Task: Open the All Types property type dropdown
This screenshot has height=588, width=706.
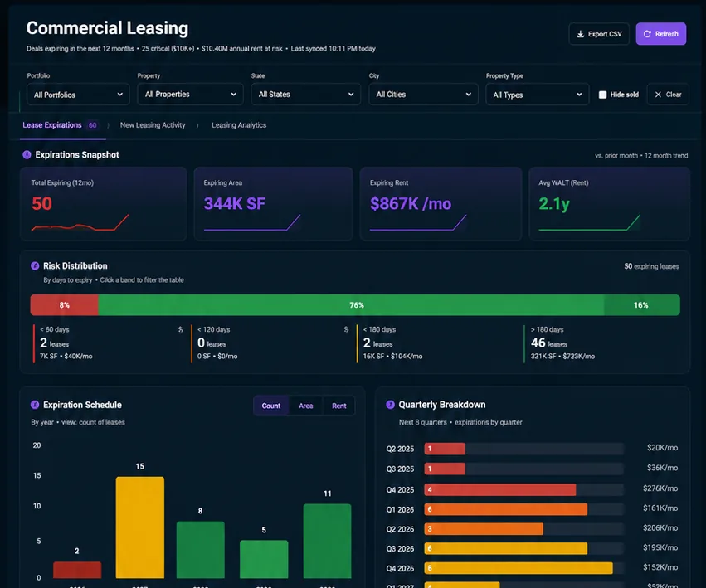Action: tap(537, 95)
